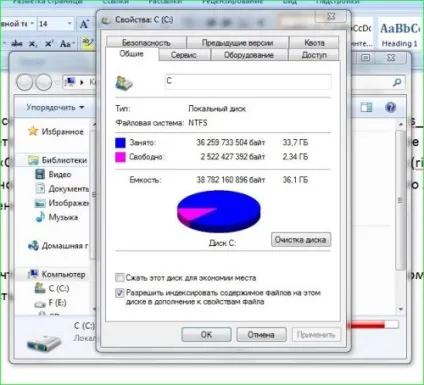Toggle the Explorer preview pane icon

(366, 107)
